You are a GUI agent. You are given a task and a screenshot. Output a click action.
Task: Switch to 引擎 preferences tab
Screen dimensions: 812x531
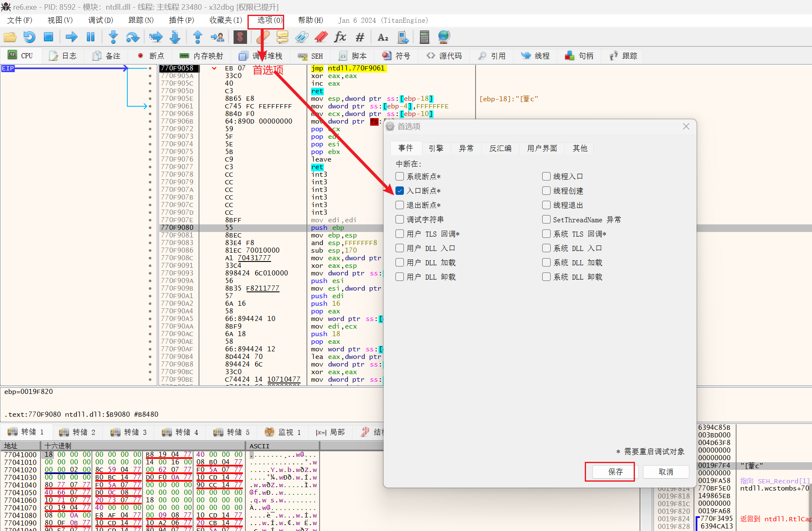pyautogui.click(x=436, y=148)
